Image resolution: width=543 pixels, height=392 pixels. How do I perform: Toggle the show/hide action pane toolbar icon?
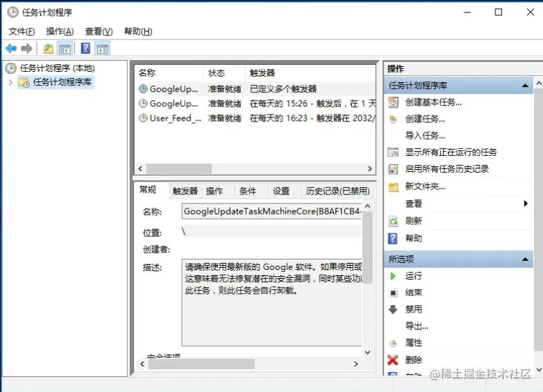coord(102,49)
